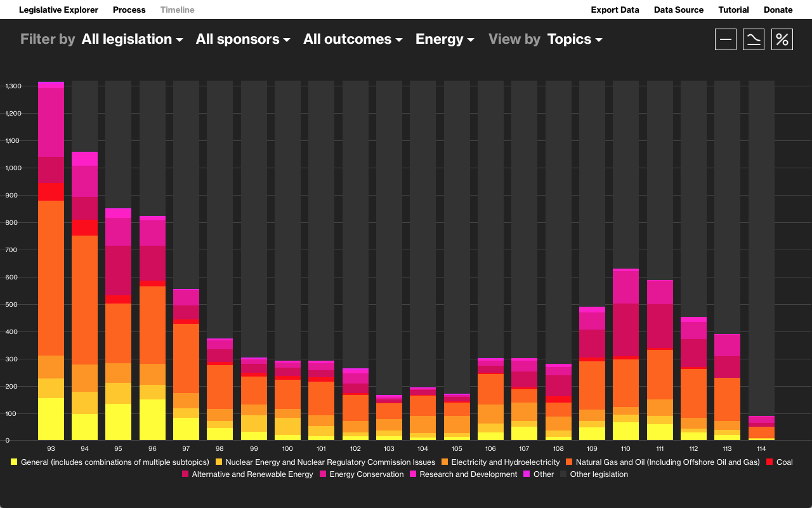812x508 pixels.
Task: Expand the View by Topics dropdown
Action: 574,39
